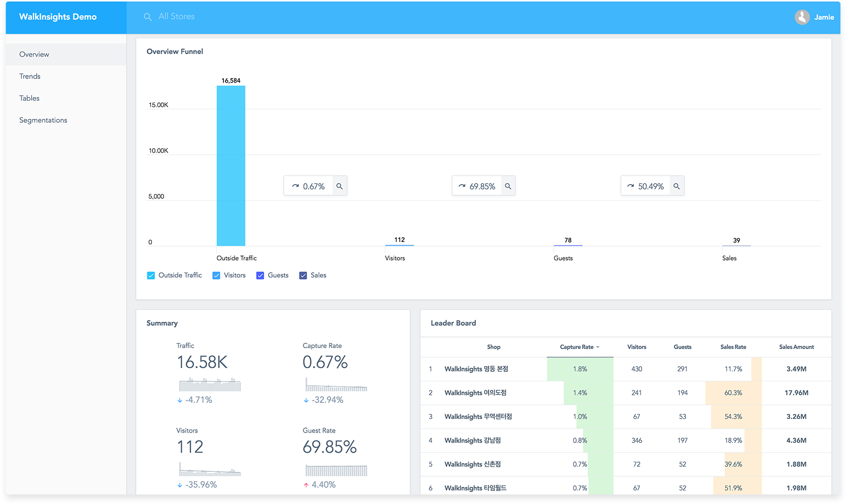Click magnifier icon beside 69.85% conversion
Screen dimensions: 846x504
(508, 186)
